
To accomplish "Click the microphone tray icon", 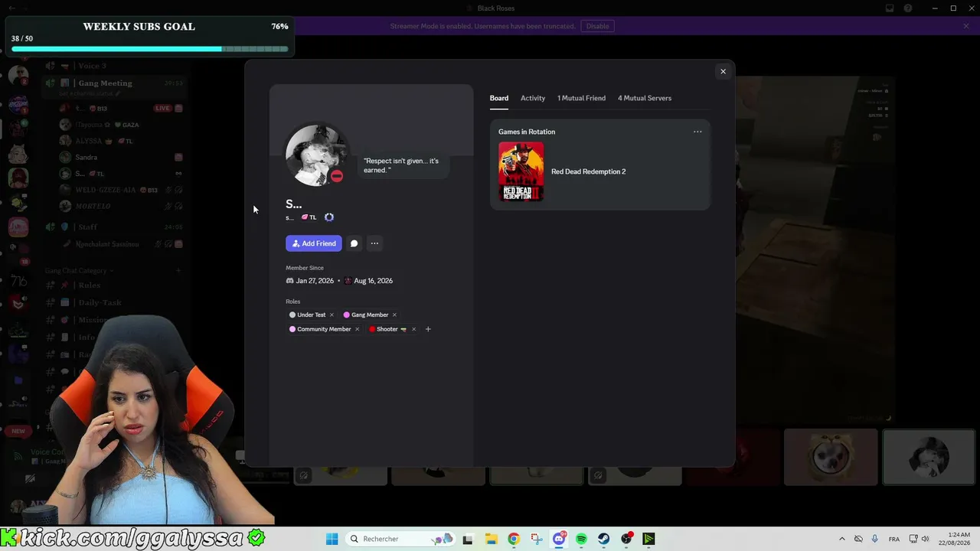I will (x=874, y=539).
